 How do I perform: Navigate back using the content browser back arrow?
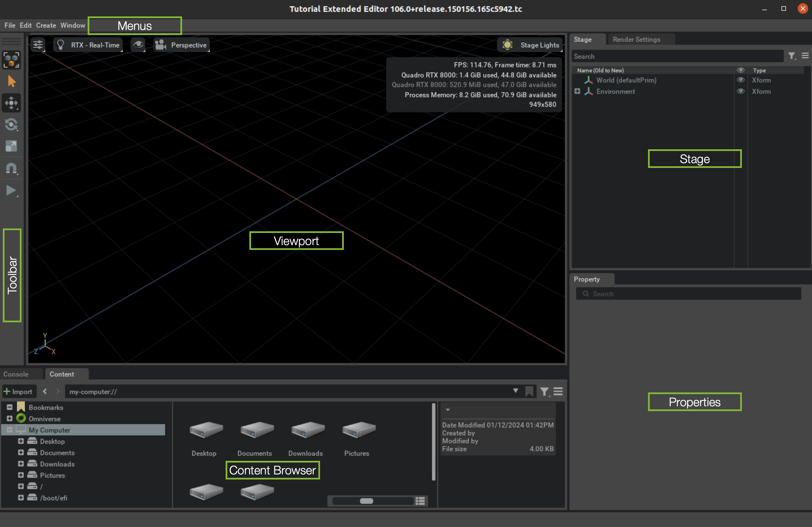pyautogui.click(x=45, y=391)
